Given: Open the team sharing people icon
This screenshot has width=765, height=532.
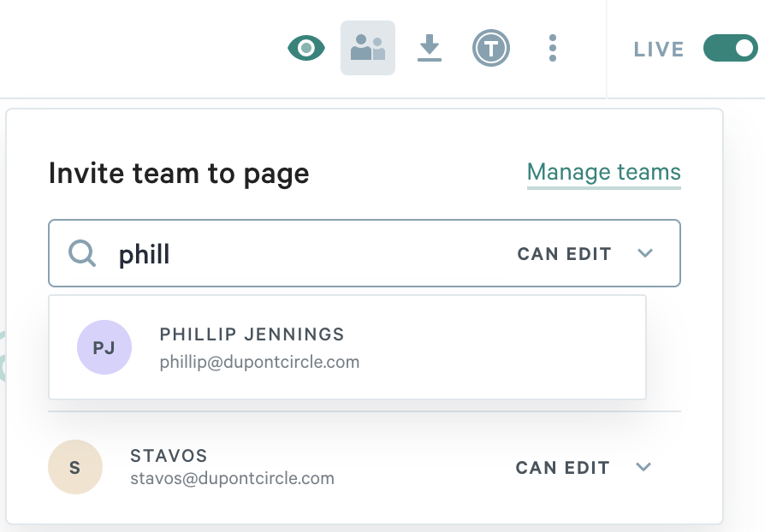Looking at the screenshot, I should [x=368, y=48].
